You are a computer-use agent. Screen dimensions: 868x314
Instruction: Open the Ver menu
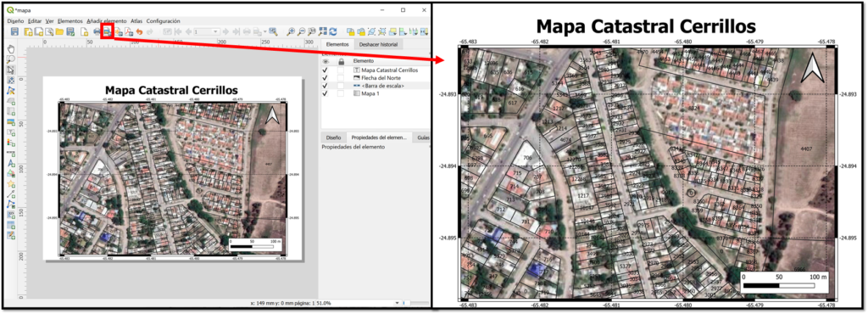click(x=50, y=20)
